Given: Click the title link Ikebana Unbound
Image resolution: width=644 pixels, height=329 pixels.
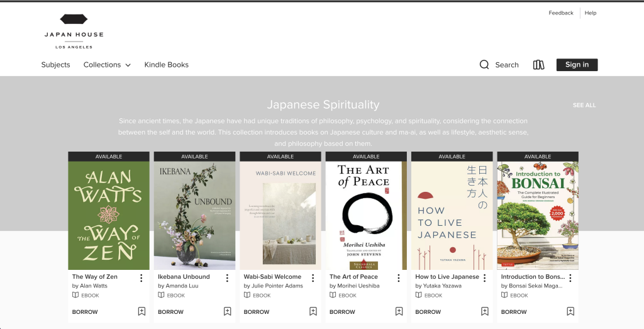Looking at the screenshot, I should [184, 276].
